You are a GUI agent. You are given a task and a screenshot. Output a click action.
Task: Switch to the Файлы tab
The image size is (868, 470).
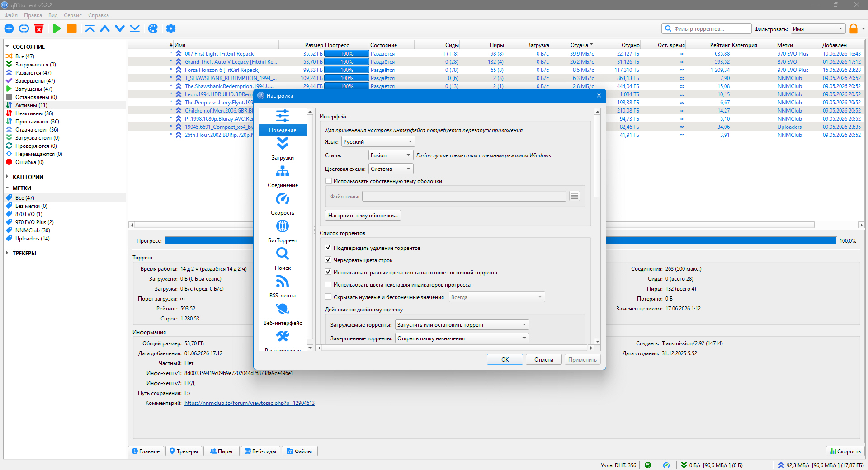299,451
